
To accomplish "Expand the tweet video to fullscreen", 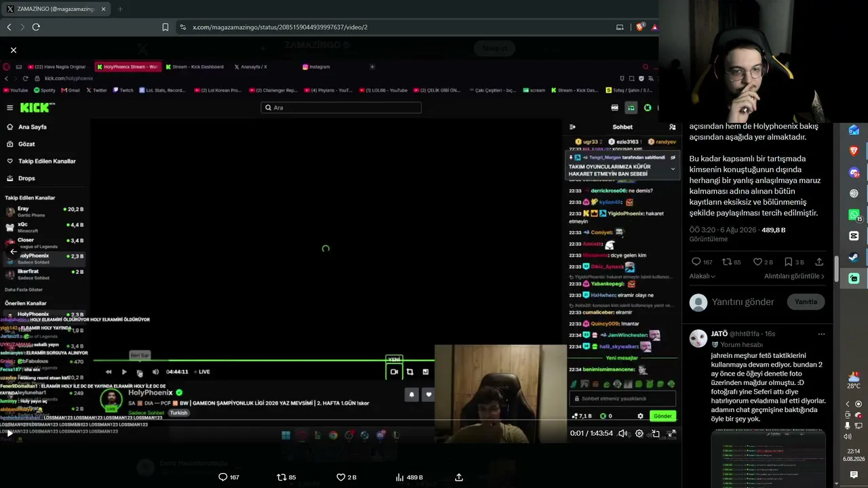I will (671, 433).
